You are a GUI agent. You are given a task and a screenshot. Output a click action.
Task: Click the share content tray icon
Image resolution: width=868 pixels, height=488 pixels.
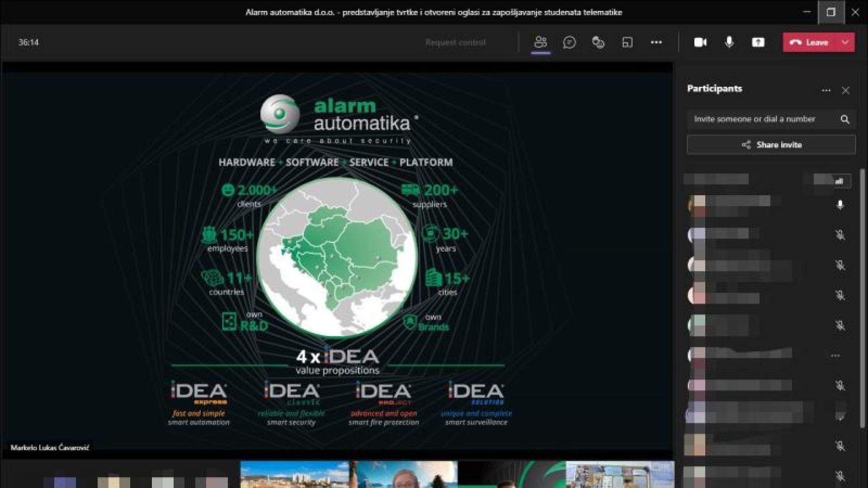(x=758, y=42)
